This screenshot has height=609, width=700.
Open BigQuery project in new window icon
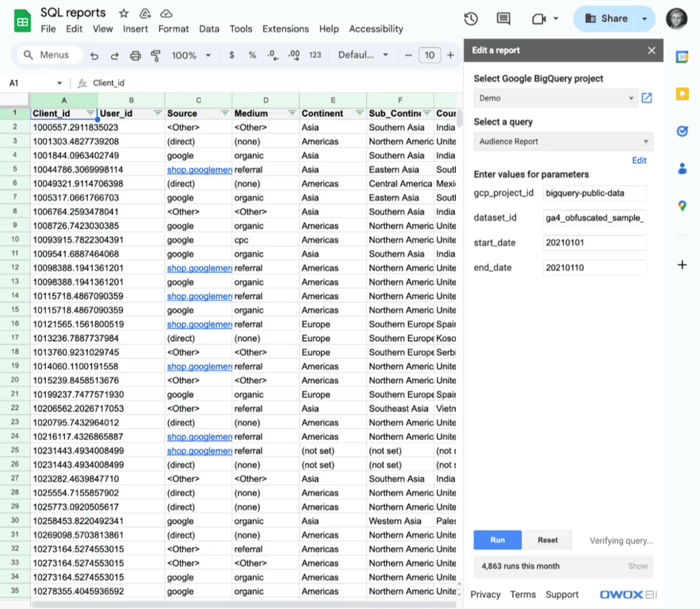coord(647,98)
